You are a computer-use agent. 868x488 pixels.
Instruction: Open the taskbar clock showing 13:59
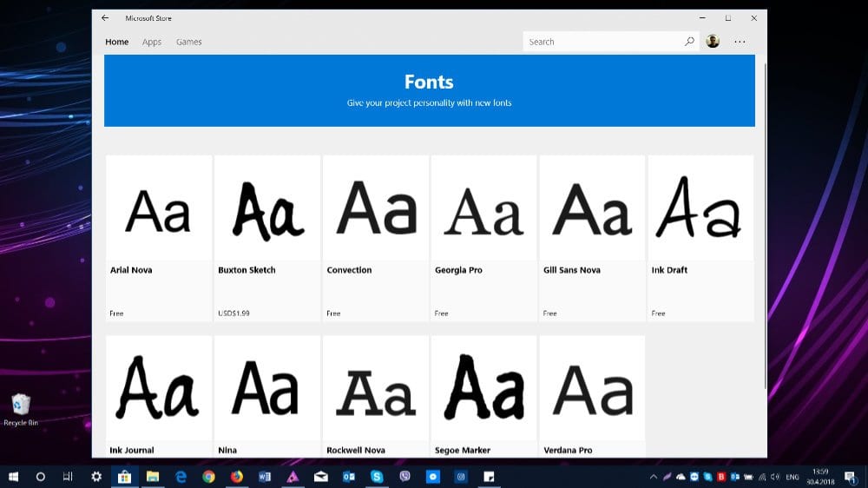click(820, 477)
